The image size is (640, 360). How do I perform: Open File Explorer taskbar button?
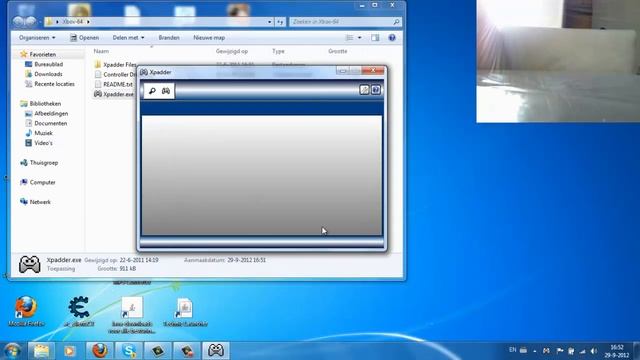coord(41,351)
